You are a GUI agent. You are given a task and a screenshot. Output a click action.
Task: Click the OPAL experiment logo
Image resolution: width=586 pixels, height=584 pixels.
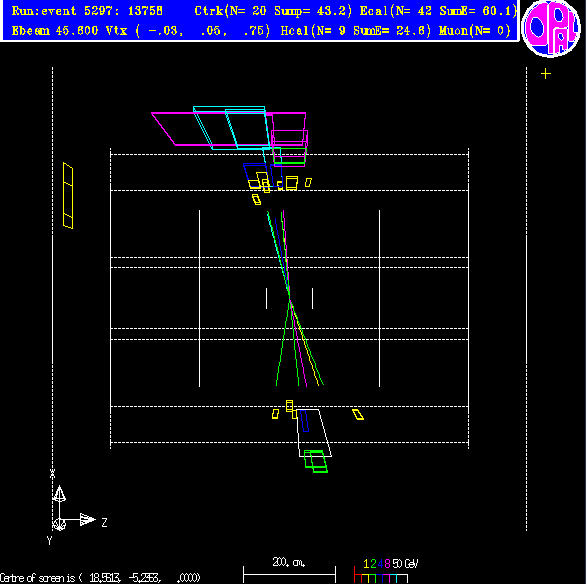tap(551, 28)
